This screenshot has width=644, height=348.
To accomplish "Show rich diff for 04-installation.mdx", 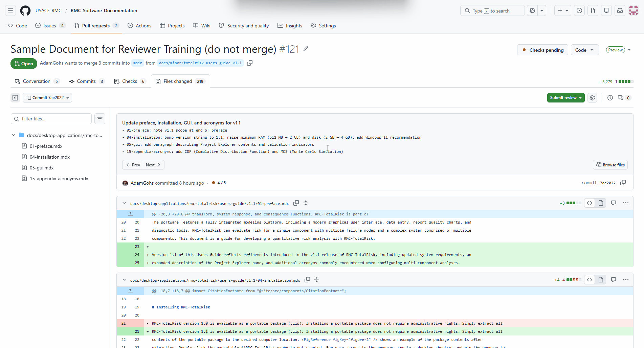I will point(601,280).
